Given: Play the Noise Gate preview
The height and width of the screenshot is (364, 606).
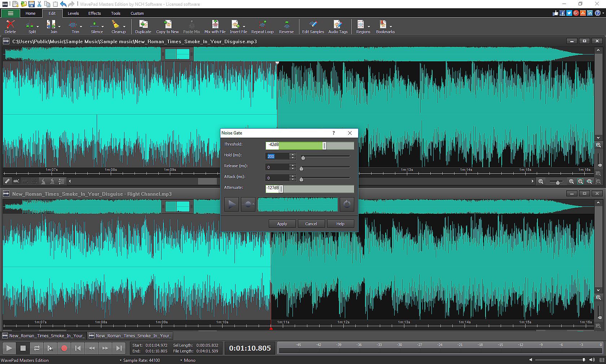Looking at the screenshot, I should point(232,204).
